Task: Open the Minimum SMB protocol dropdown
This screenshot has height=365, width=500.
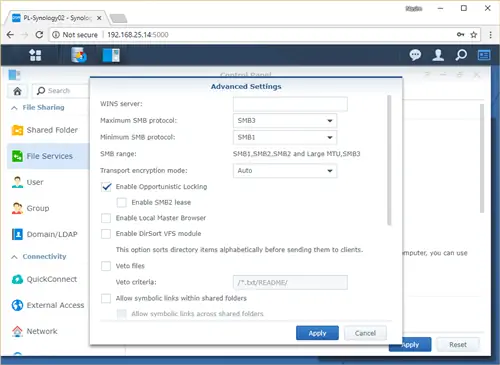Action: point(285,137)
